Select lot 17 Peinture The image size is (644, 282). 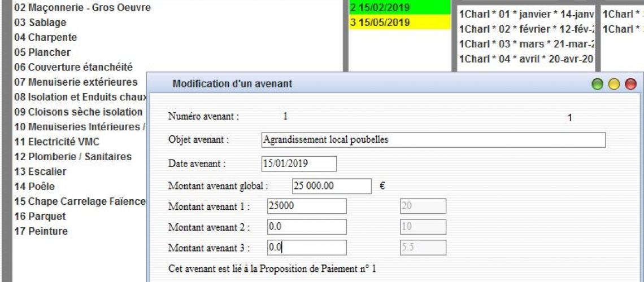pos(41,231)
